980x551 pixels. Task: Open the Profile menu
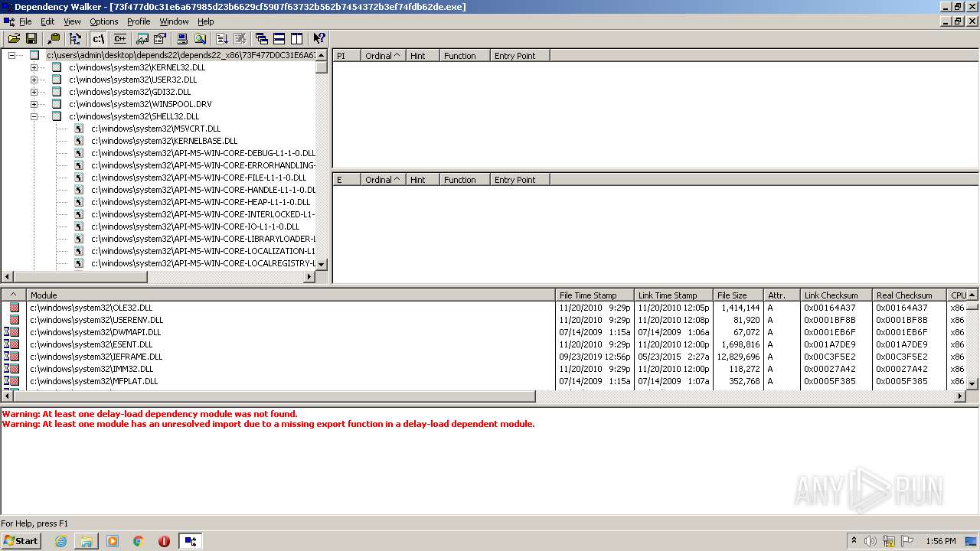click(x=139, y=21)
